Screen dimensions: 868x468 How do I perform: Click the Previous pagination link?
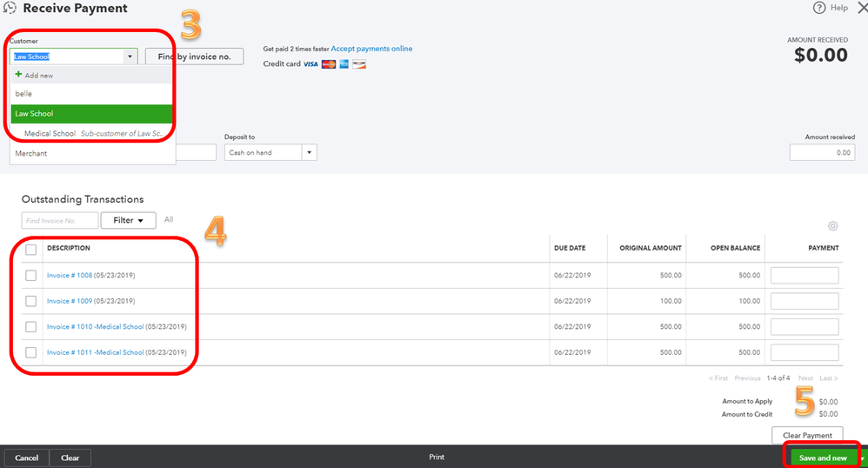(x=747, y=378)
